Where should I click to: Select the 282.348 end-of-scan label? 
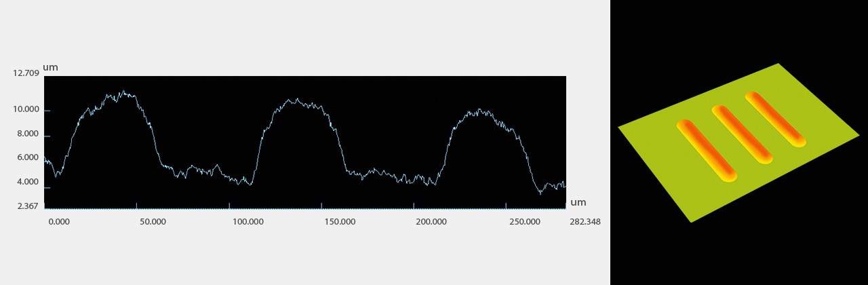tap(584, 221)
